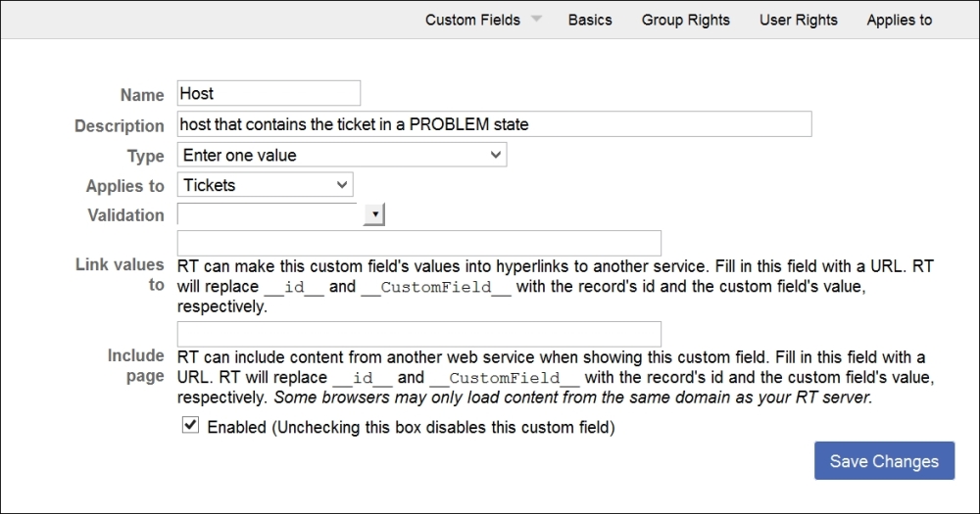Click the Link values to URL field
Viewport: 980px width, 514px height.
(x=418, y=243)
